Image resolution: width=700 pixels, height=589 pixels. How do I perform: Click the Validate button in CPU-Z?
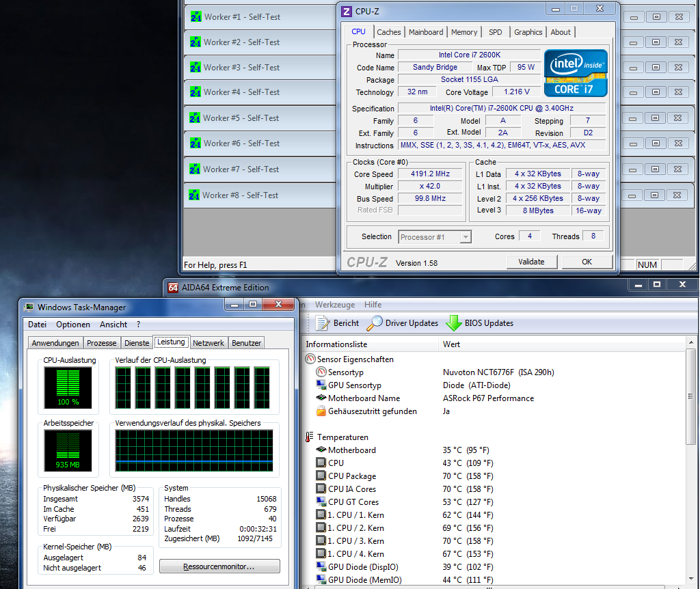point(532,262)
